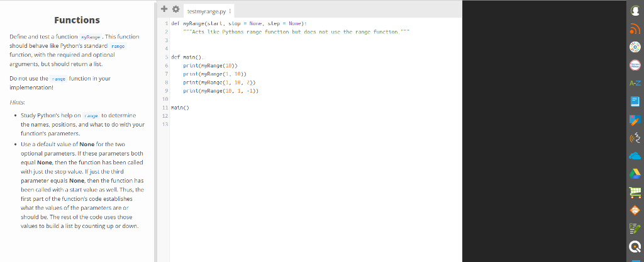Open the orange diamond sidebar icon
Screen dimensions: 644x262
click(x=635, y=210)
